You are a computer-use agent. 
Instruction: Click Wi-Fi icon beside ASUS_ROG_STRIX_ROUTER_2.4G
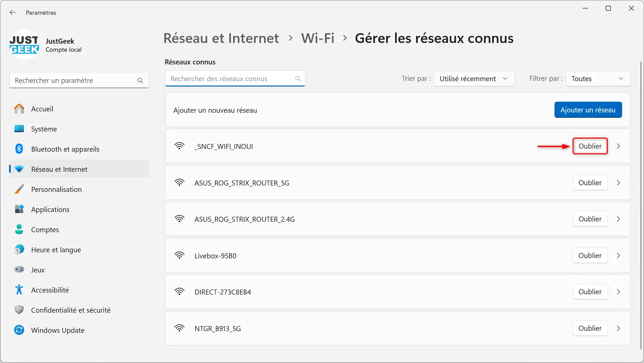pos(179,219)
